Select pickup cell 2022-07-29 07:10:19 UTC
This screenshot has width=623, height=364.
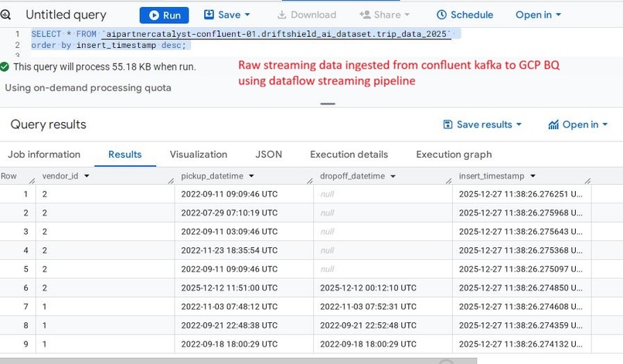coord(244,213)
